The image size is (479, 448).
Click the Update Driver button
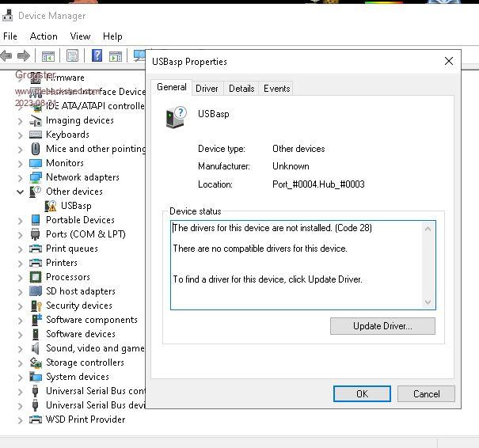pyautogui.click(x=382, y=326)
